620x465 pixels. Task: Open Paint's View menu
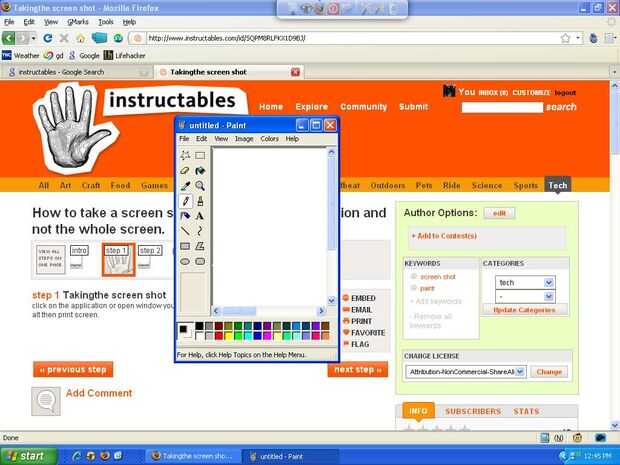pyautogui.click(x=221, y=139)
